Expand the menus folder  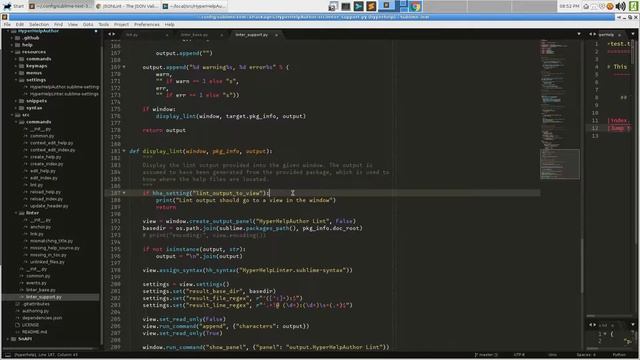(x=16, y=73)
